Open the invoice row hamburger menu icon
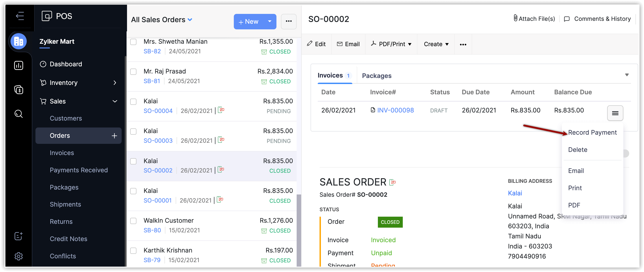644x272 pixels. pos(615,113)
